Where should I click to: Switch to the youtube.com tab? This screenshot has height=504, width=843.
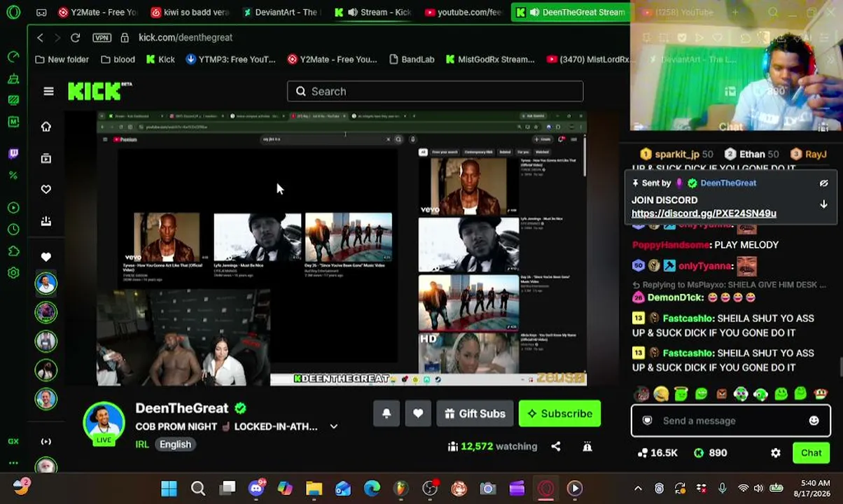coord(464,13)
